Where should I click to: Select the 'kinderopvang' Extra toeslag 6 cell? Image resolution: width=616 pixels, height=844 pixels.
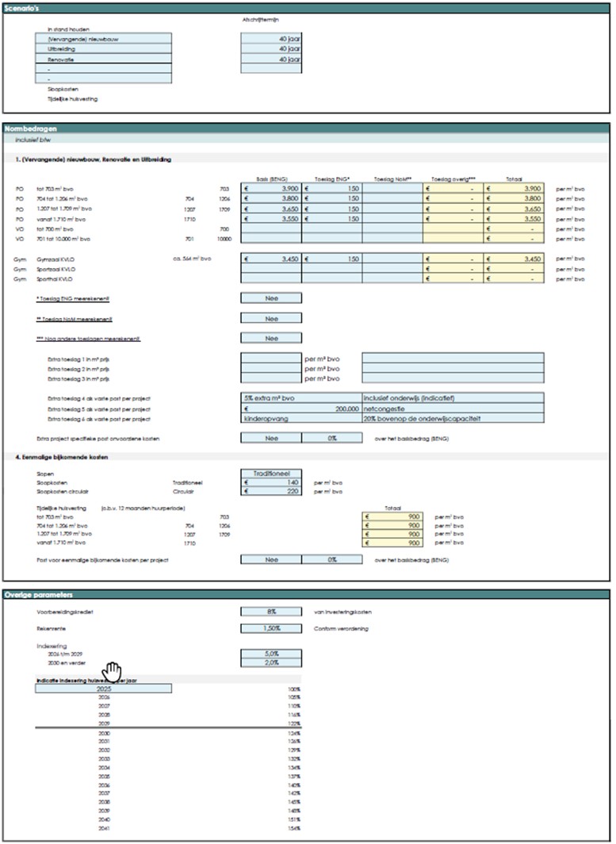301,418
